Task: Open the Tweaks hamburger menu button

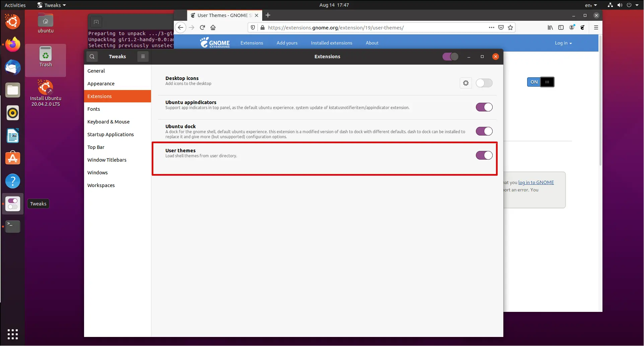Action: click(143, 57)
